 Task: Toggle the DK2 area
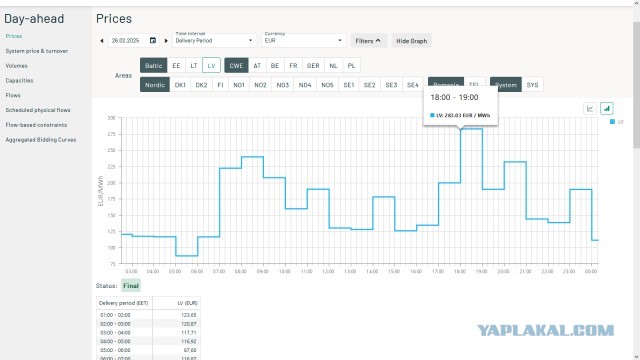[x=201, y=84]
